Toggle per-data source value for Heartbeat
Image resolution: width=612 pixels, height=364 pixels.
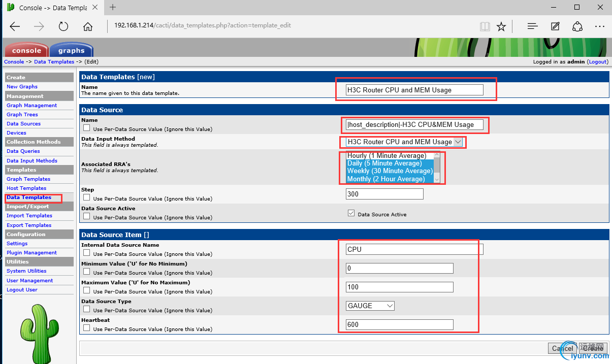click(87, 328)
